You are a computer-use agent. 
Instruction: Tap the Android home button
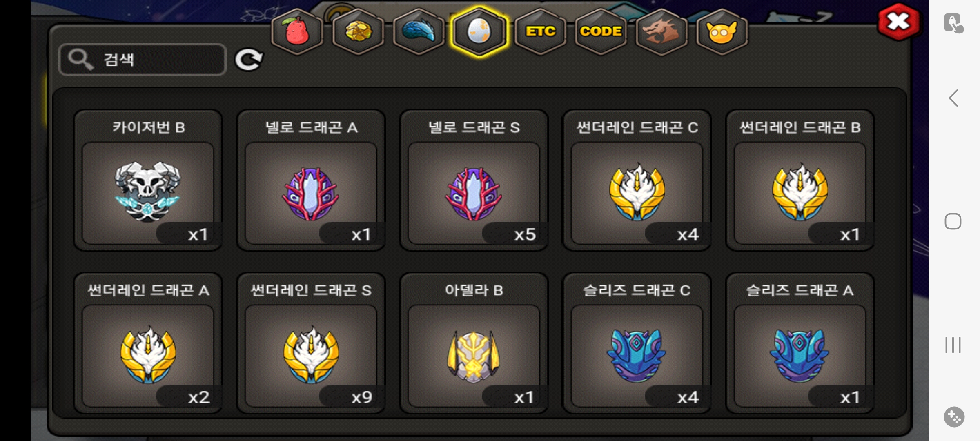(x=953, y=221)
